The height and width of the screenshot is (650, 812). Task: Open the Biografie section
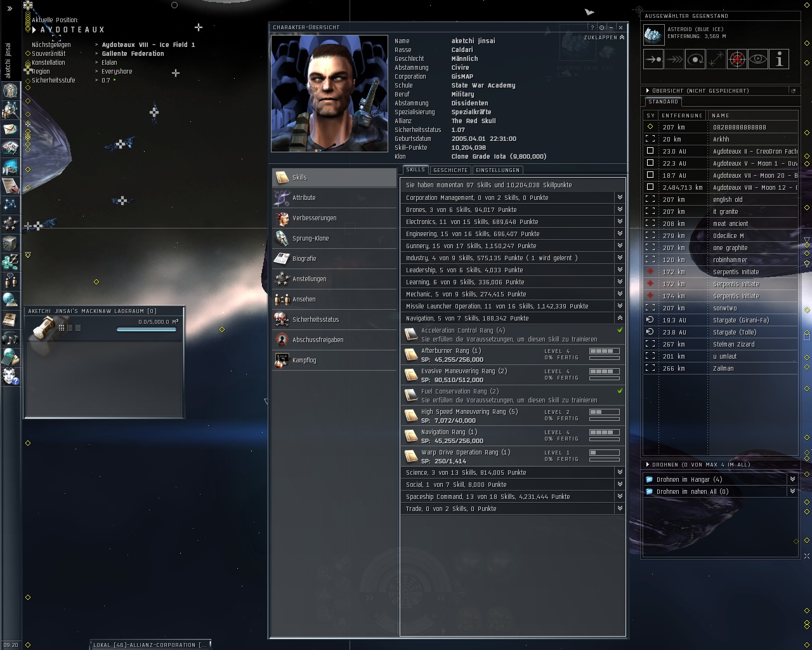point(334,259)
